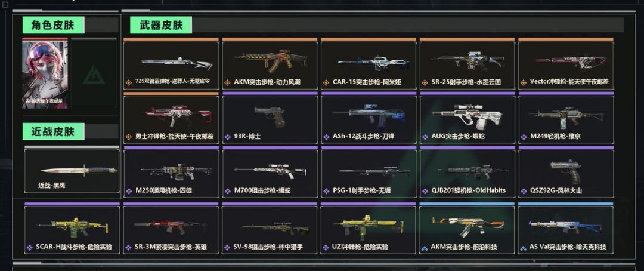Switch to the 角色皮肤 section tab

pyautogui.click(x=54, y=26)
